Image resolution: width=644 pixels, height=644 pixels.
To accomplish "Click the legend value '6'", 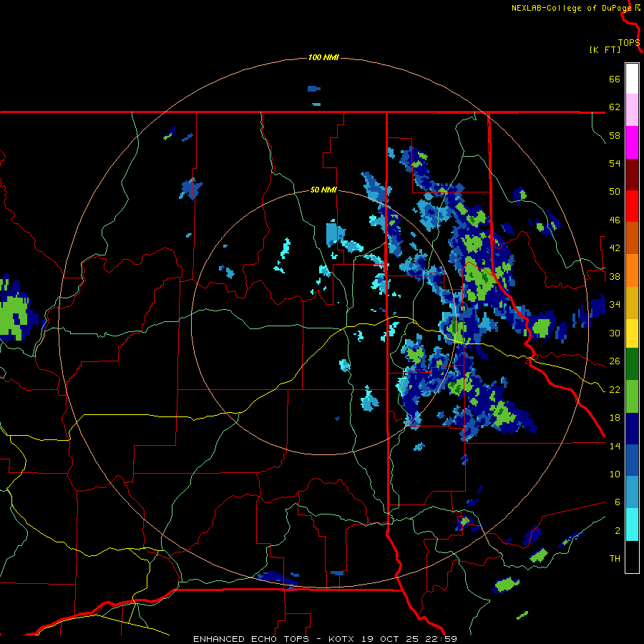I will [618, 502].
